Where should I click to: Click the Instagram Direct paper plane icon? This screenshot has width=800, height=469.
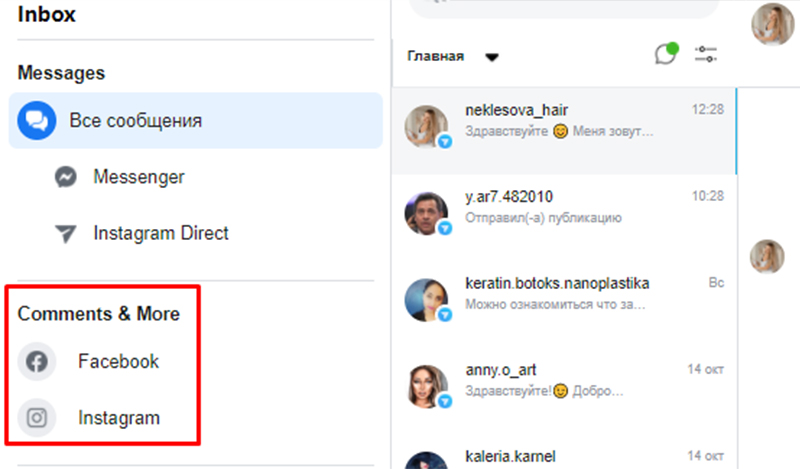click(x=66, y=234)
